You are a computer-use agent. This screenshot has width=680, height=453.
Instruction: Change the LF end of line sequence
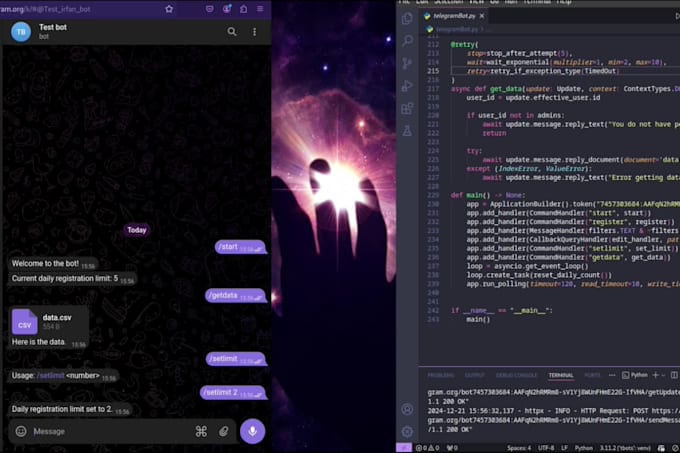pyautogui.click(x=564, y=448)
